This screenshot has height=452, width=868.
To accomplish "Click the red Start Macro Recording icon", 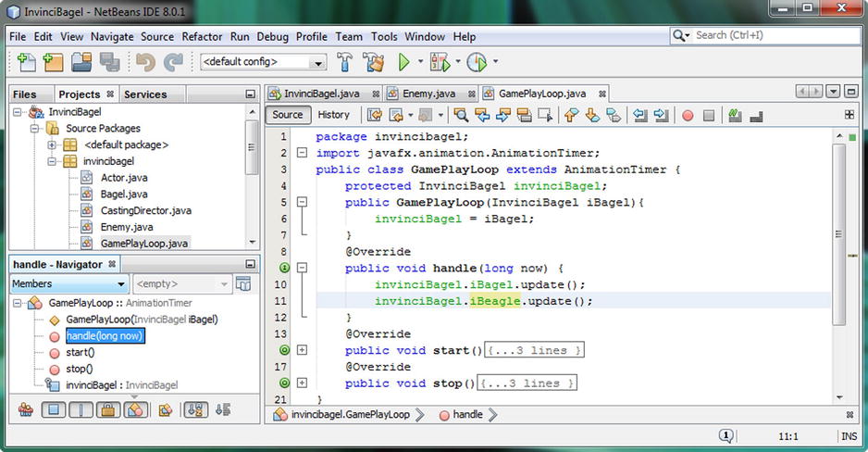I will [688, 116].
